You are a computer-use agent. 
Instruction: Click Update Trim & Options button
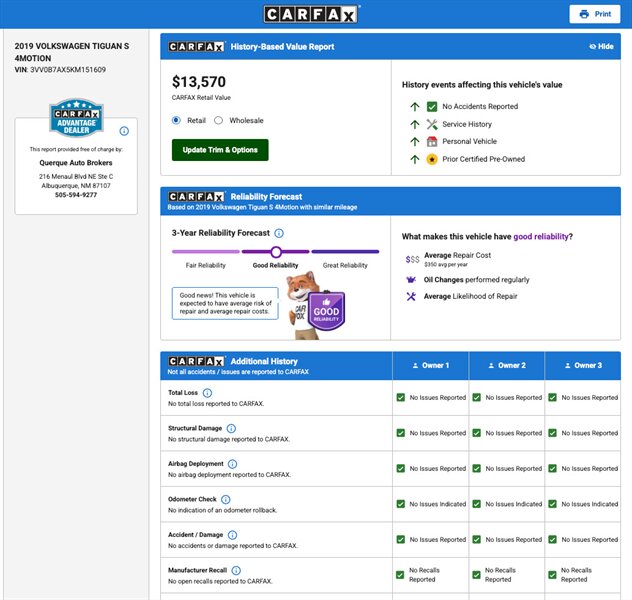click(220, 150)
